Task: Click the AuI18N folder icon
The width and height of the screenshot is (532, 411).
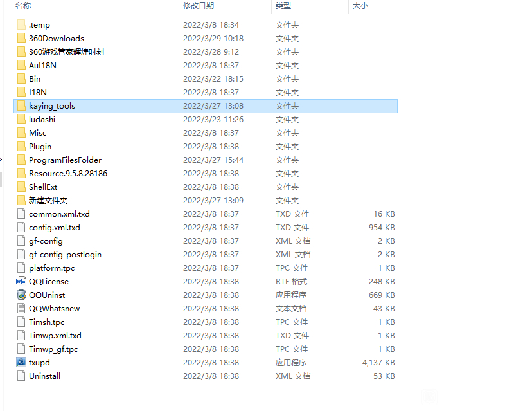Action: (x=21, y=65)
